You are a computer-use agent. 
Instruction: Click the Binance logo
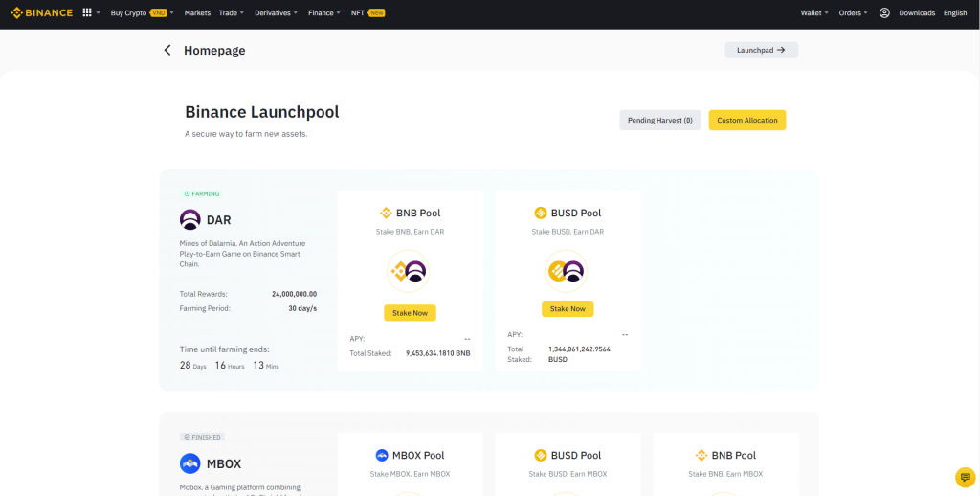42,12
